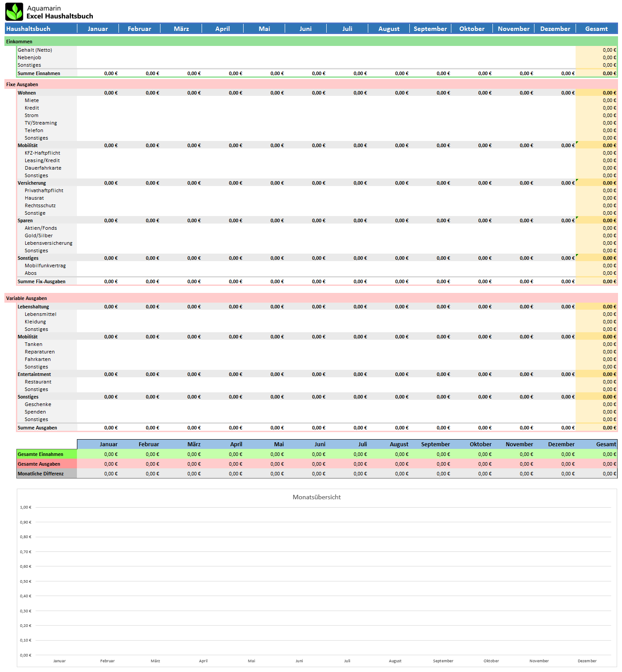This screenshot has width=622, height=672.
Task: Click the green Gesamte Einnahmen label
Action: tap(47, 454)
